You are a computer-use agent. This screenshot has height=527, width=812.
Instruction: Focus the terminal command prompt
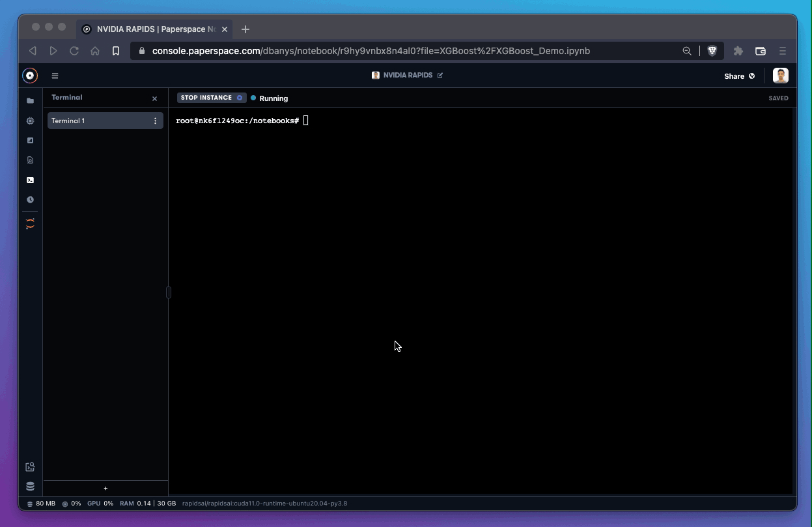point(242,121)
